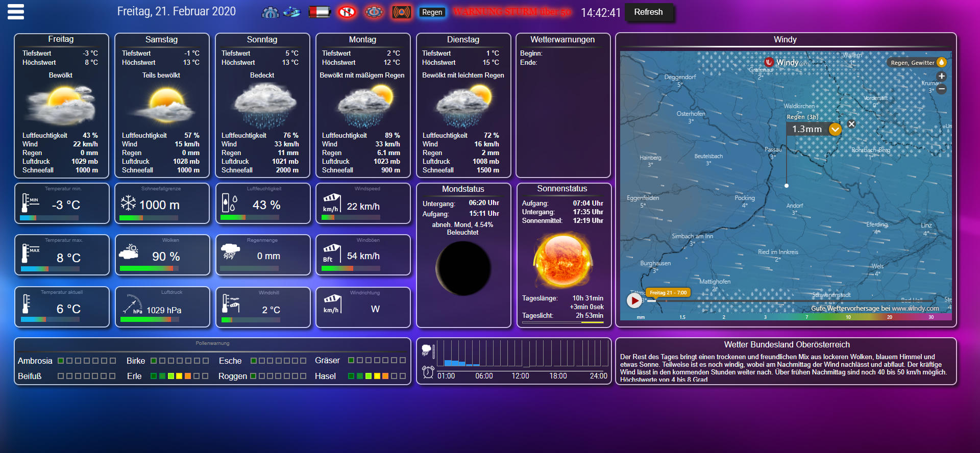Image resolution: width=980 pixels, height=453 pixels.
Task: Click the Windgeschwindigkeit 22 km/h tile
Action: (x=363, y=204)
